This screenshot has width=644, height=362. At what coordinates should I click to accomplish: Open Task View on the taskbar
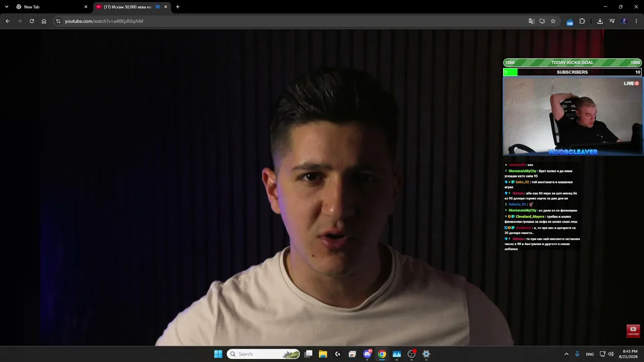[308, 354]
